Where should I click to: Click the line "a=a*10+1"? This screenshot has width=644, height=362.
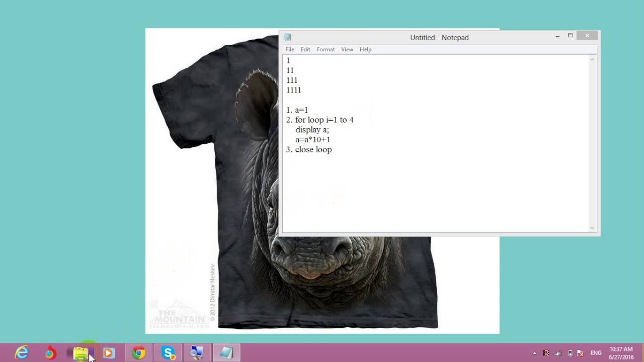pos(312,140)
